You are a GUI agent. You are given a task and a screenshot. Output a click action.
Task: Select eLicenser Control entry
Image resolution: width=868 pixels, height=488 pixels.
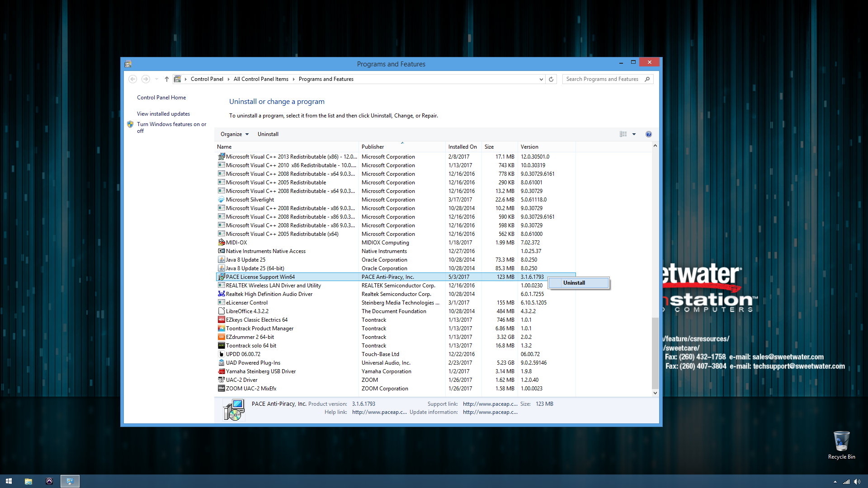pyautogui.click(x=246, y=302)
